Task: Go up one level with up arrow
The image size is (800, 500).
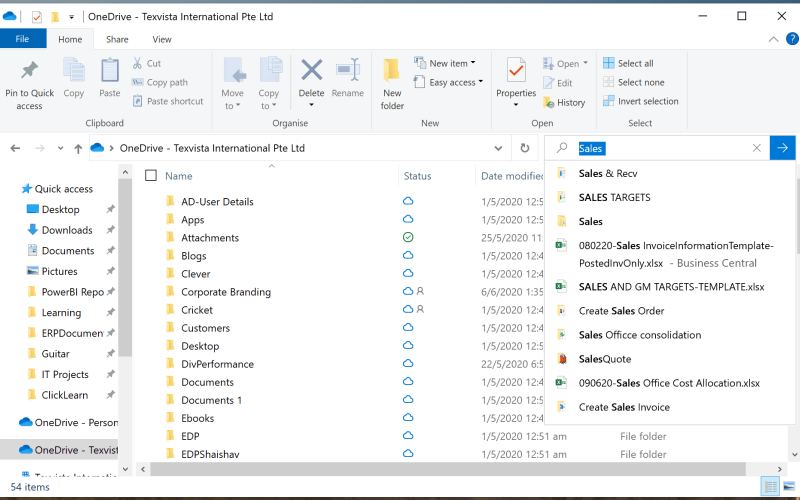Action: click(78, 148)
